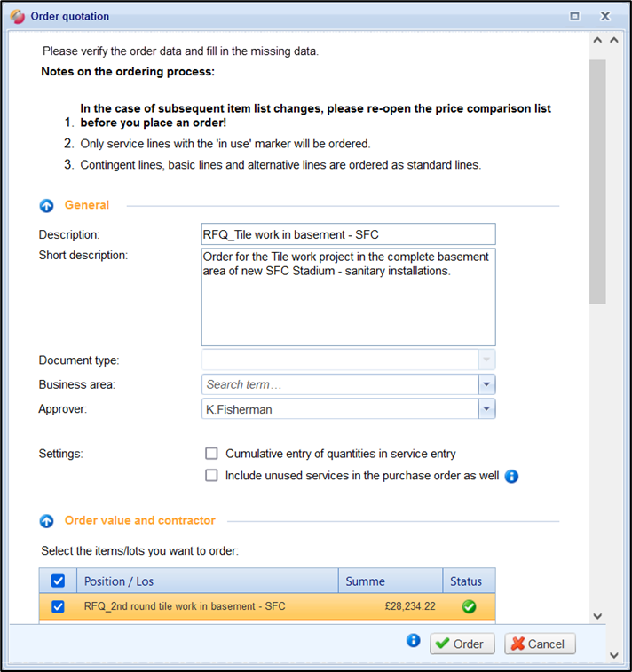The width and height of the screenshot is (632, 672).
Task: Click the Position / Los column header
Action: pyautogui.click(x=206, y=581)
